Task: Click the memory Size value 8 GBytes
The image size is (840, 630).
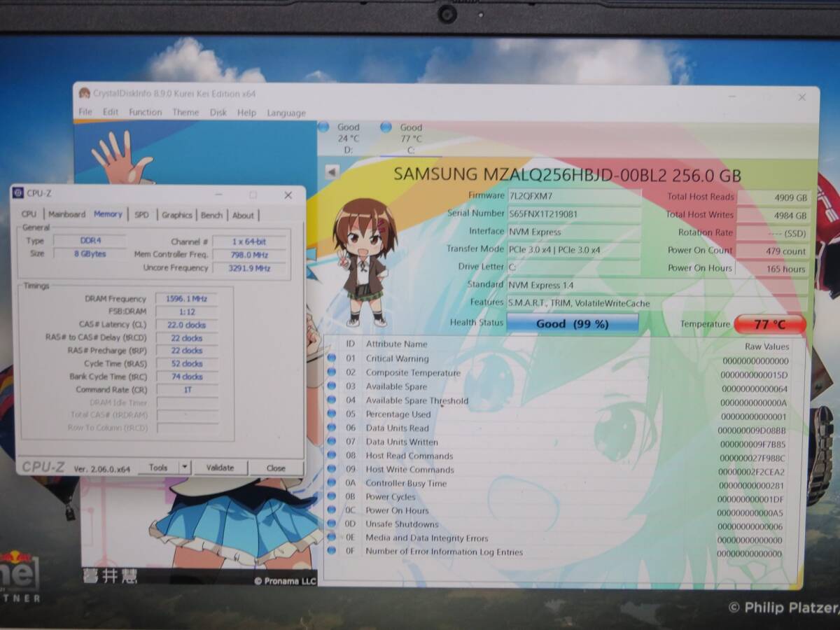Action: coord(90,253)
